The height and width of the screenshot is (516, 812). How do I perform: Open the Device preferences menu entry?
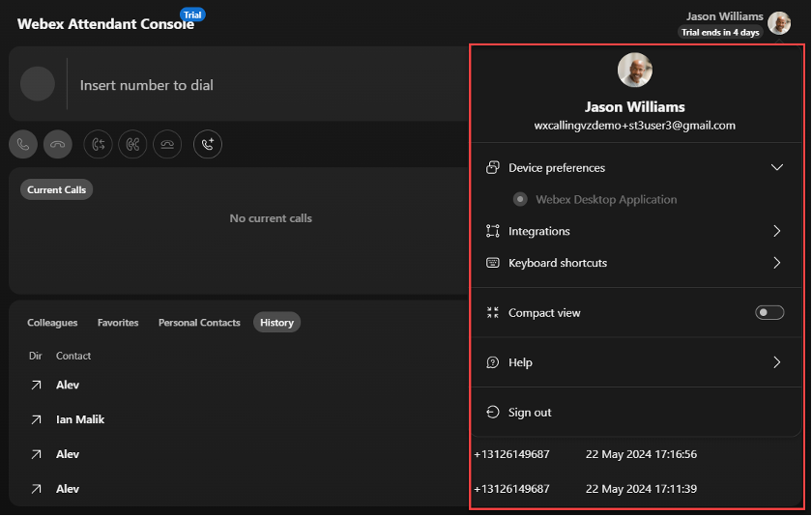[635, 168]
